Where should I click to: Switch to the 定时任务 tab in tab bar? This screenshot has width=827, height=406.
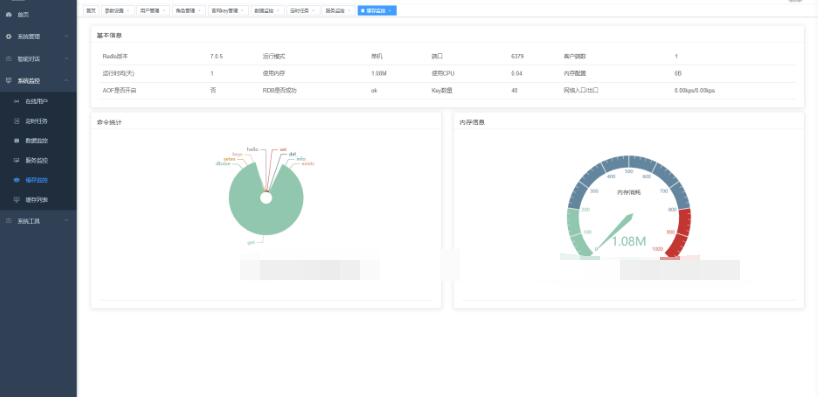point(302,11)
